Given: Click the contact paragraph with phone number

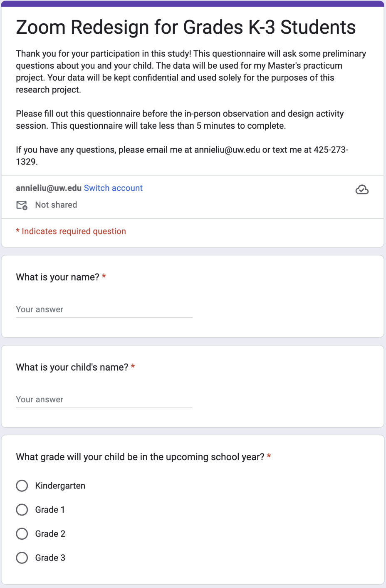Looking at the screenshot, I should click(x=182, y=155).
